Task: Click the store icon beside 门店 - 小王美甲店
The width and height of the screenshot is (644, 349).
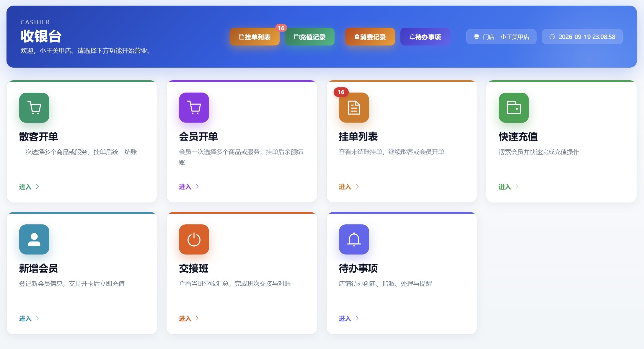Action: [476, 37]
